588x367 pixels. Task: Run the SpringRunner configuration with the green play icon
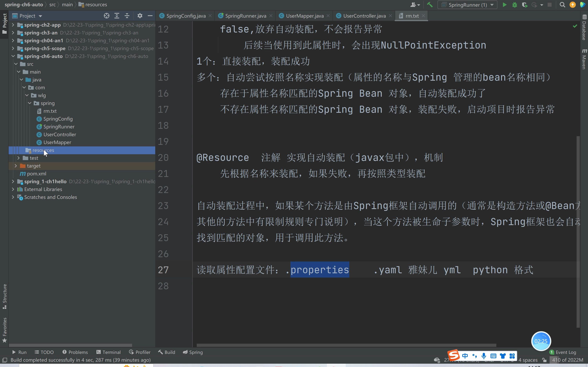tap(505, 5)
